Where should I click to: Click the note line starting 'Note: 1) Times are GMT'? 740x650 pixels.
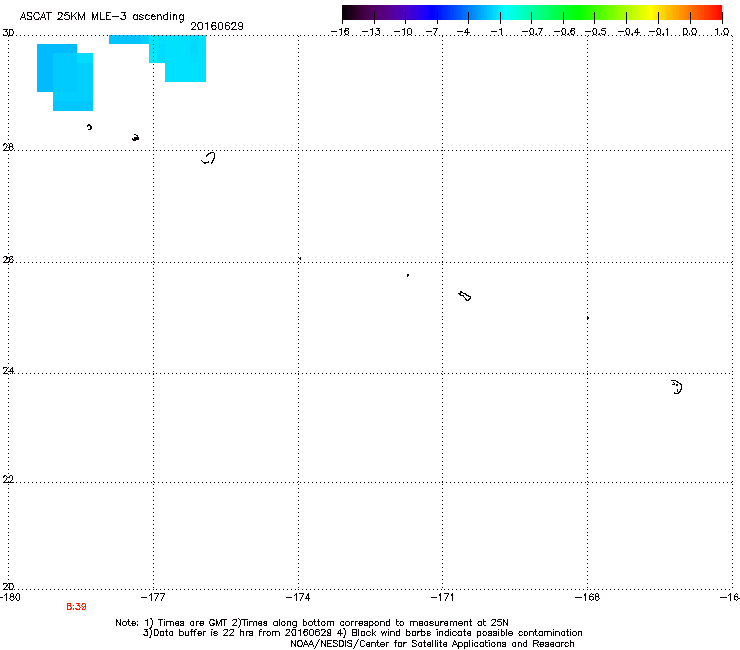click(312, 623)
